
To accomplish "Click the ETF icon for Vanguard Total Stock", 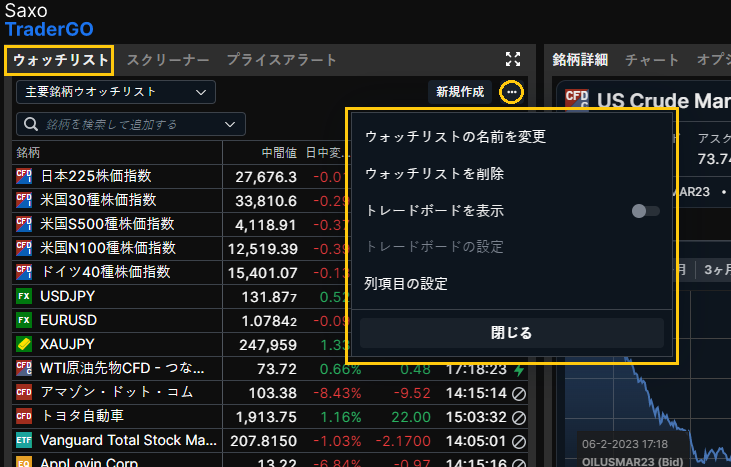I will [x=24, y=440].
